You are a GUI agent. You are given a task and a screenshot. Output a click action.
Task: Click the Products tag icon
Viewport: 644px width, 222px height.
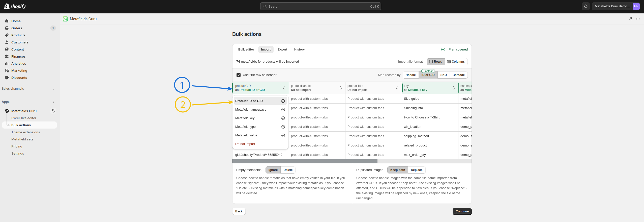[x=7, y=35]
